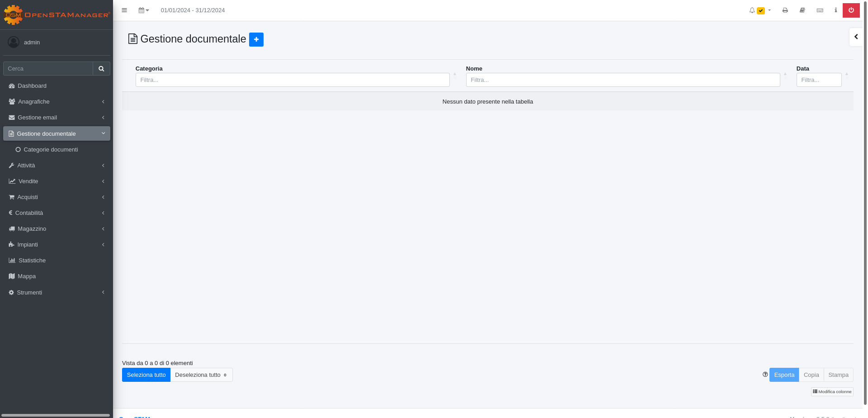Screen dimensions: 868x418
Task: Click Modifica colonne button
Action: 832,392
